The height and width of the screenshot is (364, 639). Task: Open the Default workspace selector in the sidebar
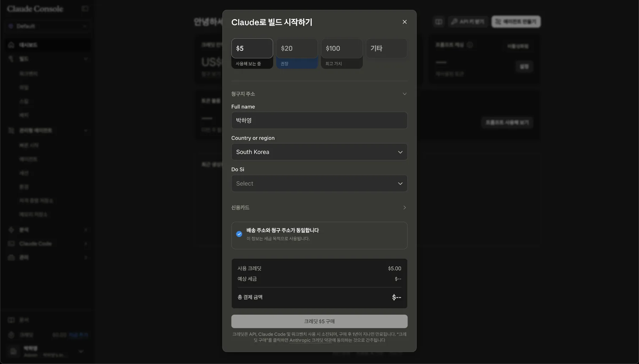click(x=47, y=26)
